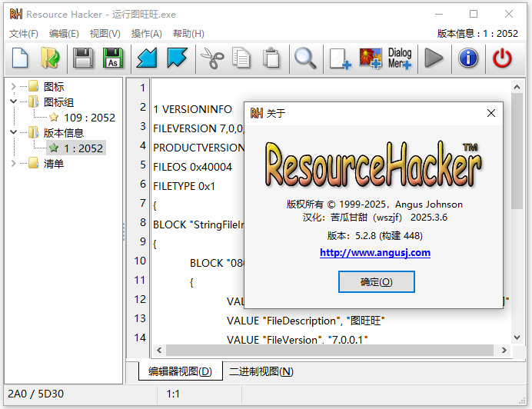Collapse the 图标组 tree node

click(x=13, y=101)
